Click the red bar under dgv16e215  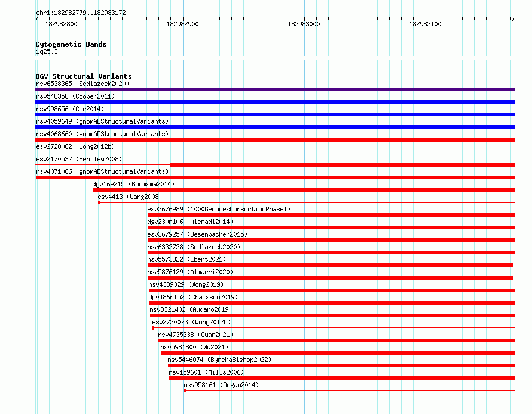coord(304,190)
